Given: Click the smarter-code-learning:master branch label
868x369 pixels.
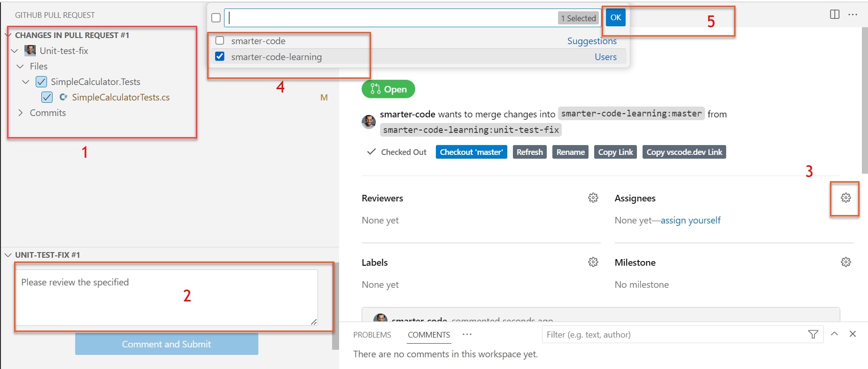Looking at the screenshot, I should click(x=631, y=114).
